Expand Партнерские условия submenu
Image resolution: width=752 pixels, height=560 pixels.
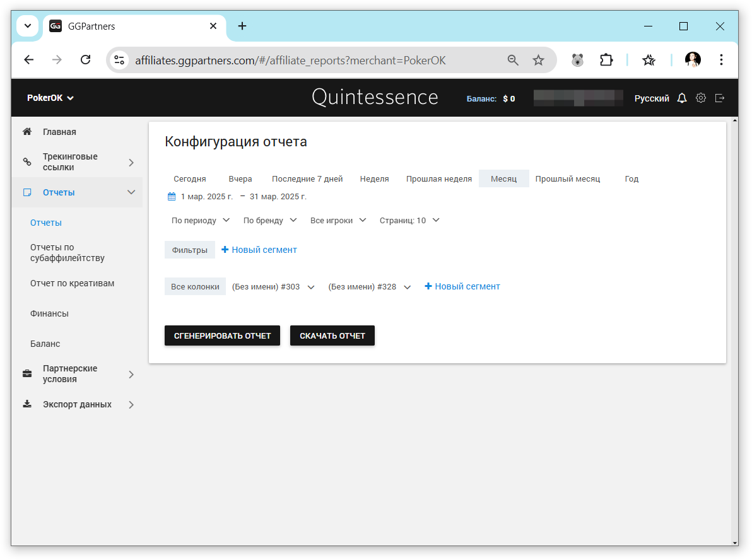click(131, 375)
